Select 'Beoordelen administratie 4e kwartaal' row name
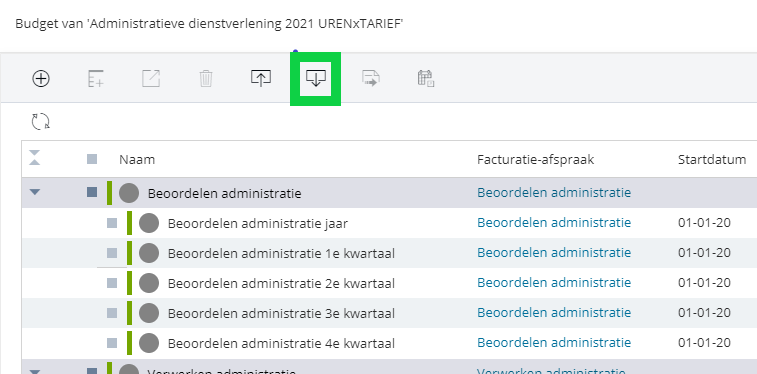Screen dimensions: 757x374 click(281, 343)
